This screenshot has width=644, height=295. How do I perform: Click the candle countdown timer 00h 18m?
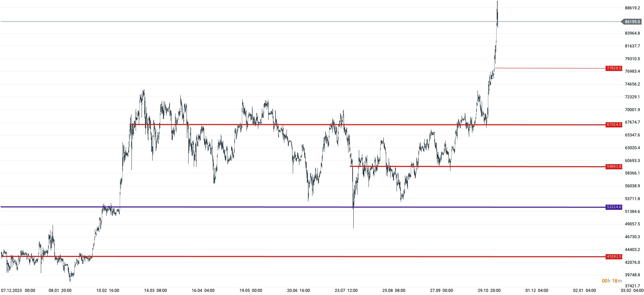coord(612,281)
